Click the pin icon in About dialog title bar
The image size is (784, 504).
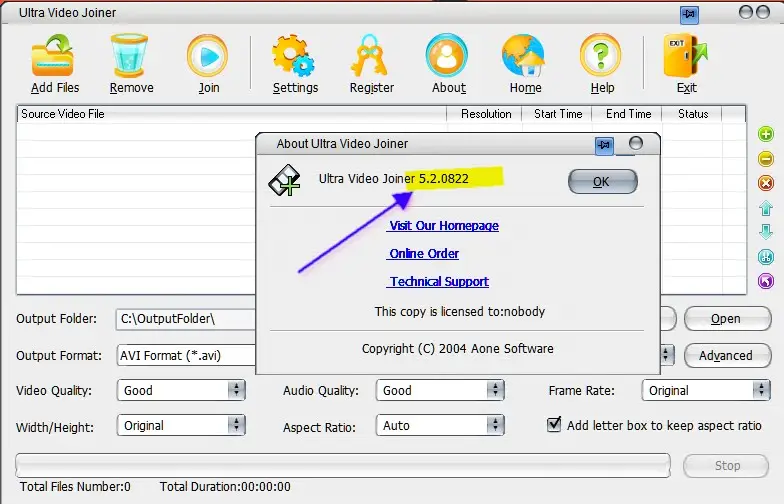(604, 146)
